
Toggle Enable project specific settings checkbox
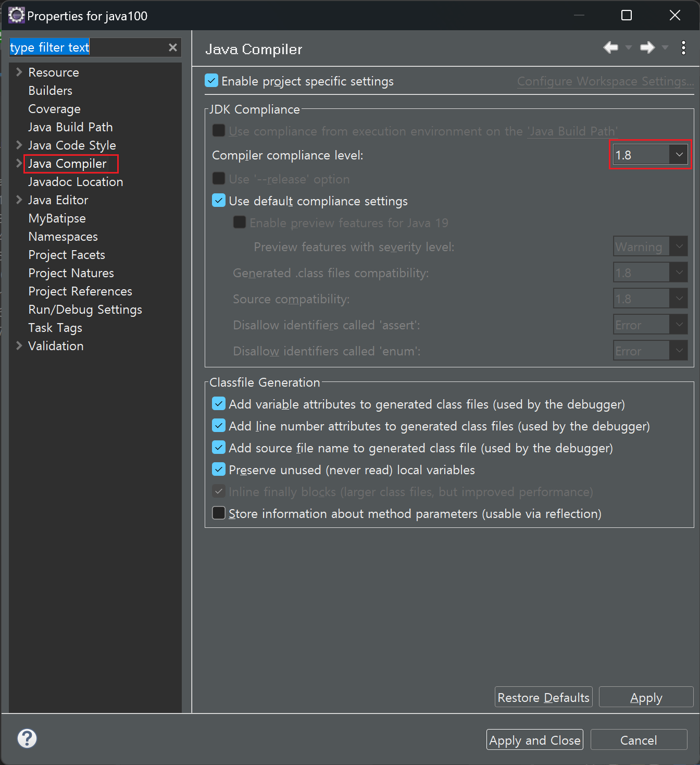[211, 81]
